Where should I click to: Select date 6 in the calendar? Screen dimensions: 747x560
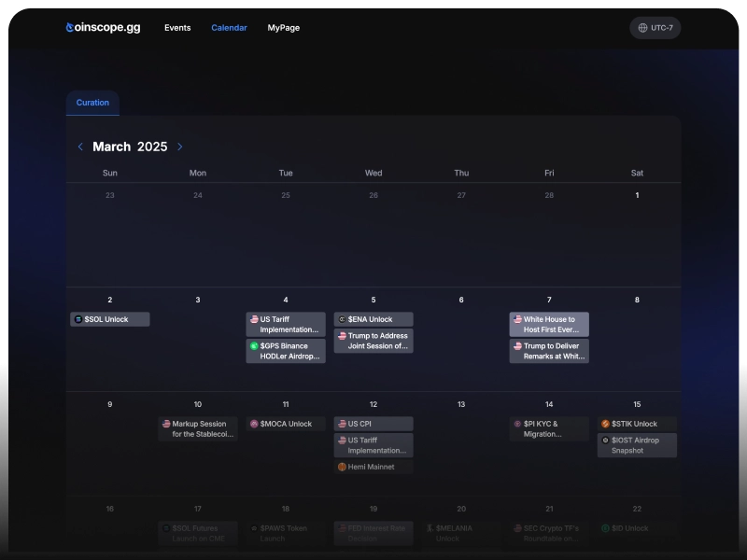461,300
